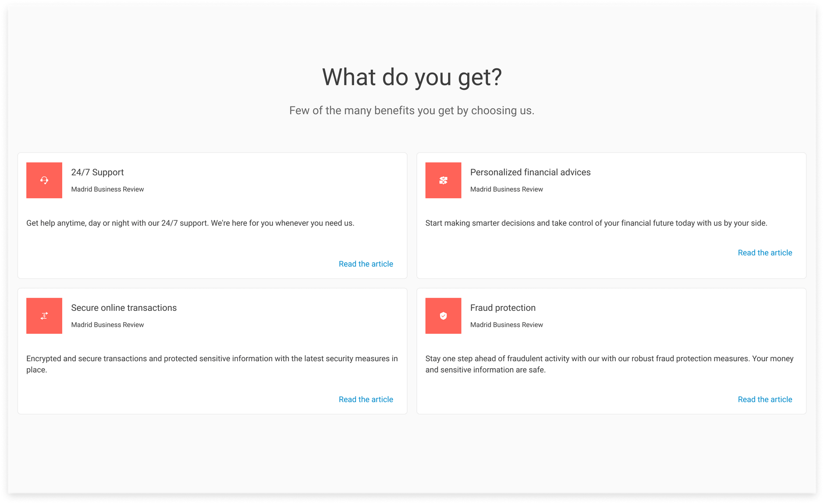Open Read the article under Secure online transactions

[366, 399]
